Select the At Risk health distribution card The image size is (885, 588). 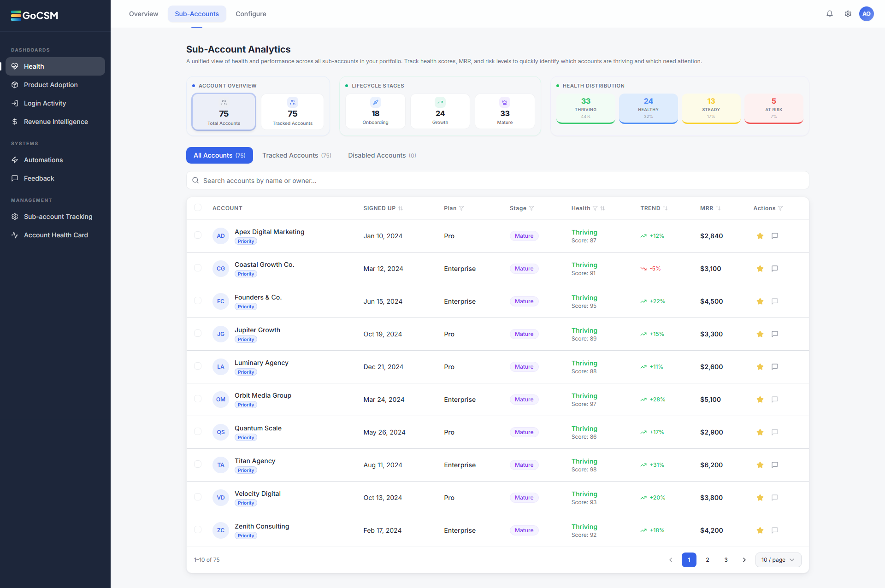click(774, 109)
